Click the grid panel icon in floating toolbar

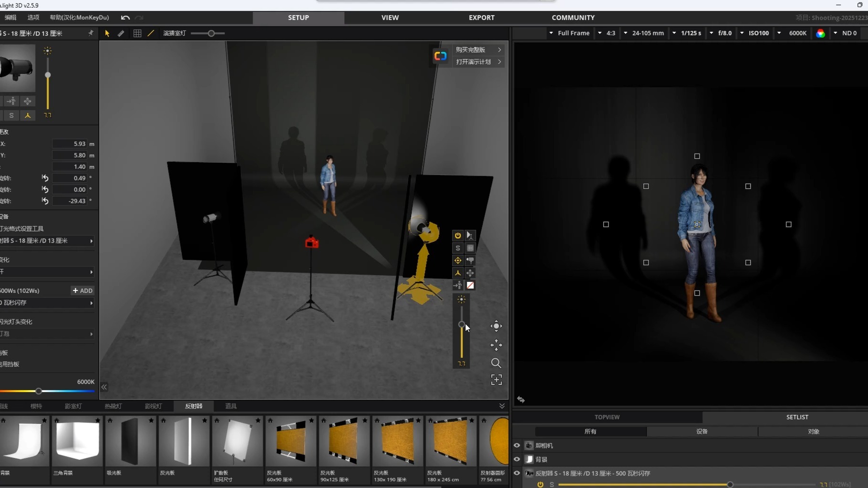[470, 248]
